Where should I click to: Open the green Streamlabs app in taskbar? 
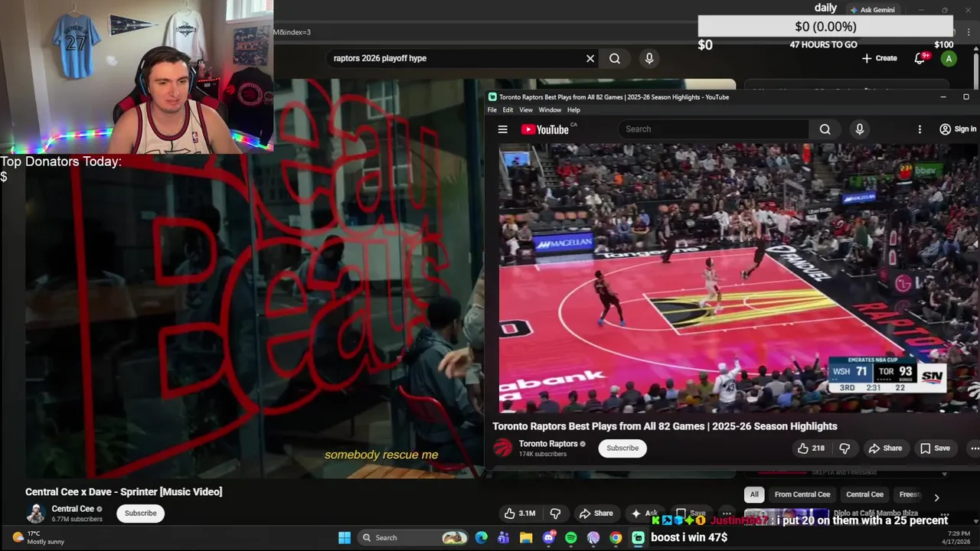pos(638,537)
